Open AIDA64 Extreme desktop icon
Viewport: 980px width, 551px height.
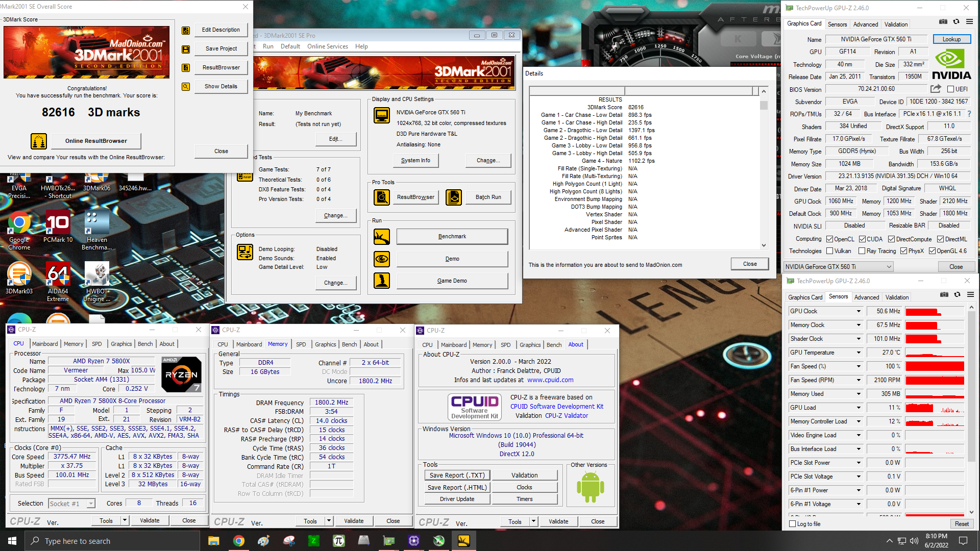pyautogui.click(x=58, y=282)
